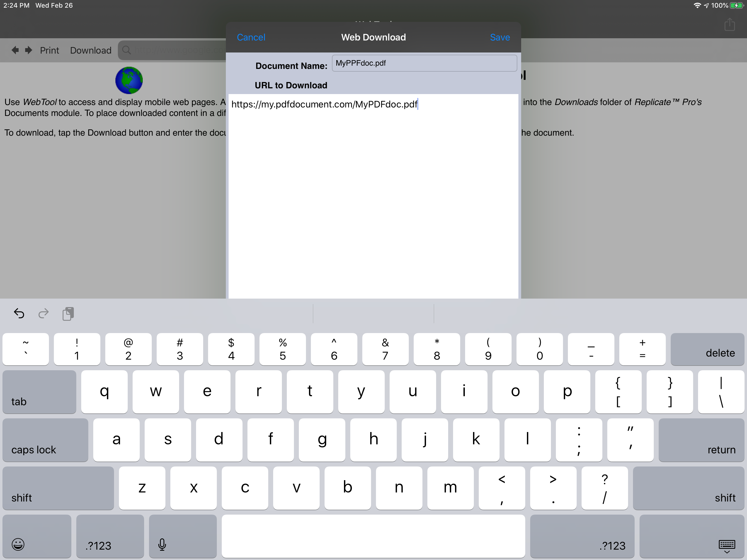Tap Download in the toolbar
Screen dimensions: 747x560
(91, 50)
